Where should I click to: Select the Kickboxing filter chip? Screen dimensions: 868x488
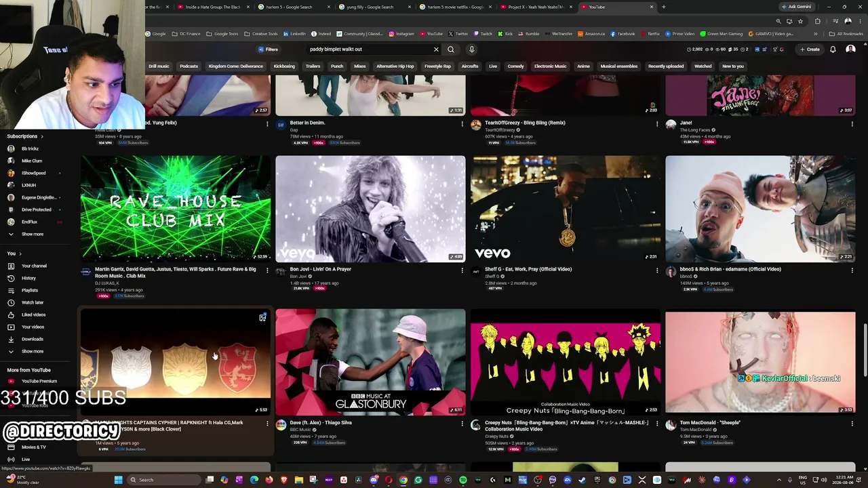coord(284,66)
